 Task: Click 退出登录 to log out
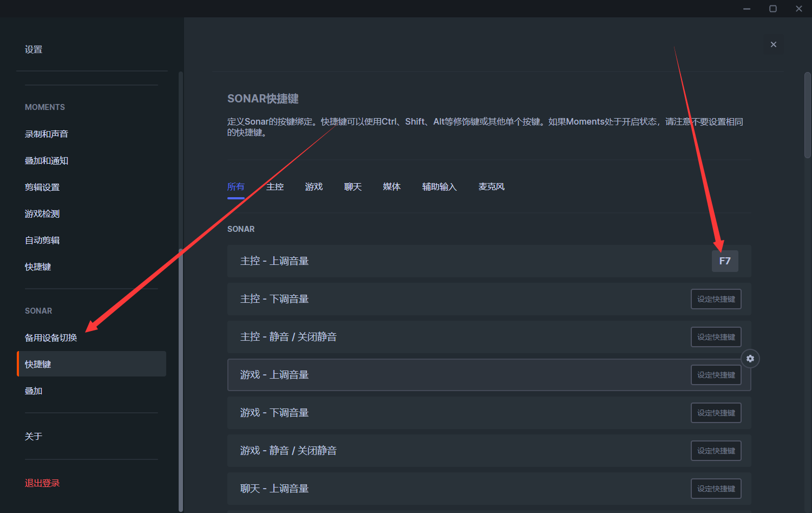[x=42, y=483]
